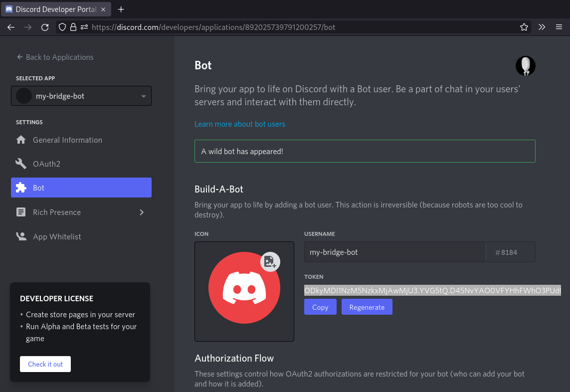Click the DEVELOPER LICENSE heading

click(x=57, y=299)
